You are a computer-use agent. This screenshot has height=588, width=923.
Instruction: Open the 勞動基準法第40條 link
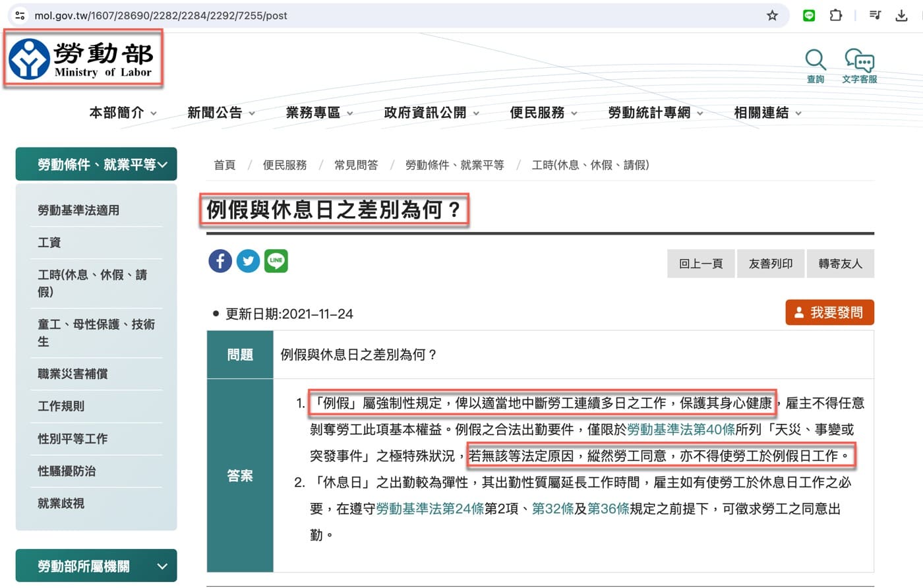(681, 430)
